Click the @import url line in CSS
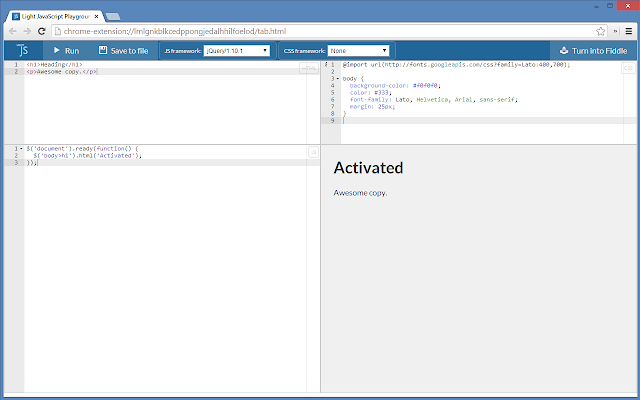 [x=456, y=64]
